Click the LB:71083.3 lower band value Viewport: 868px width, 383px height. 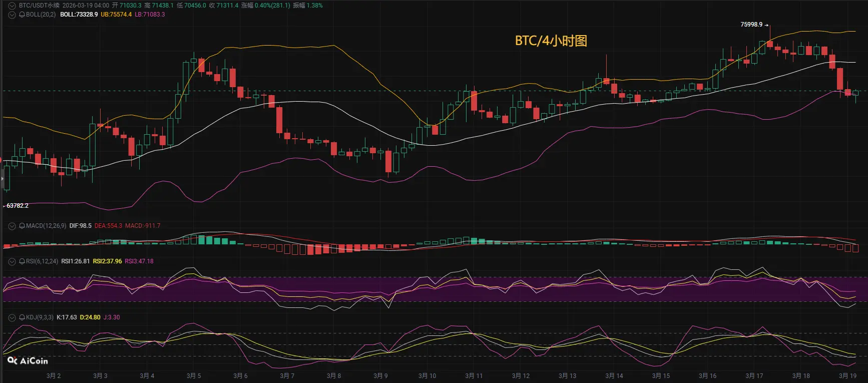point(150,15)
